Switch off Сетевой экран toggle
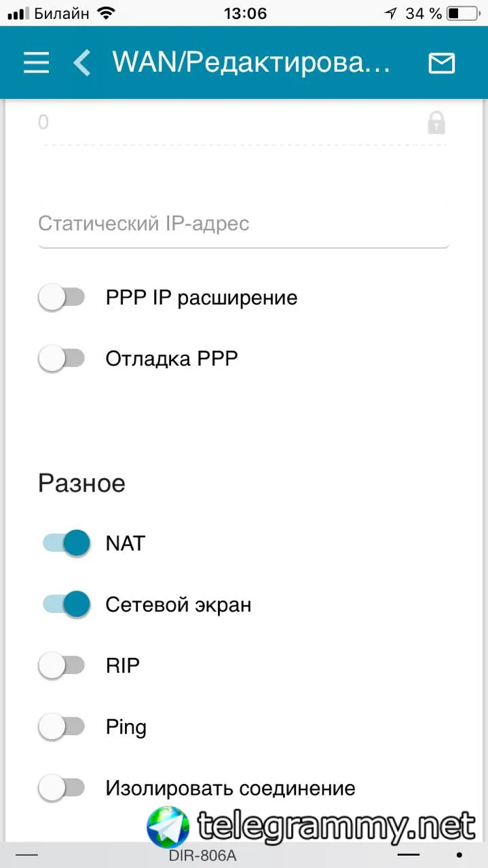The height and width of the screenshot is (868, 488). pos(67,604)
